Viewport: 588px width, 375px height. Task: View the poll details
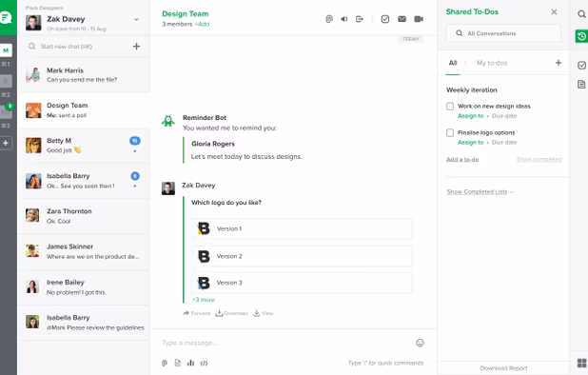coord(264,313)
